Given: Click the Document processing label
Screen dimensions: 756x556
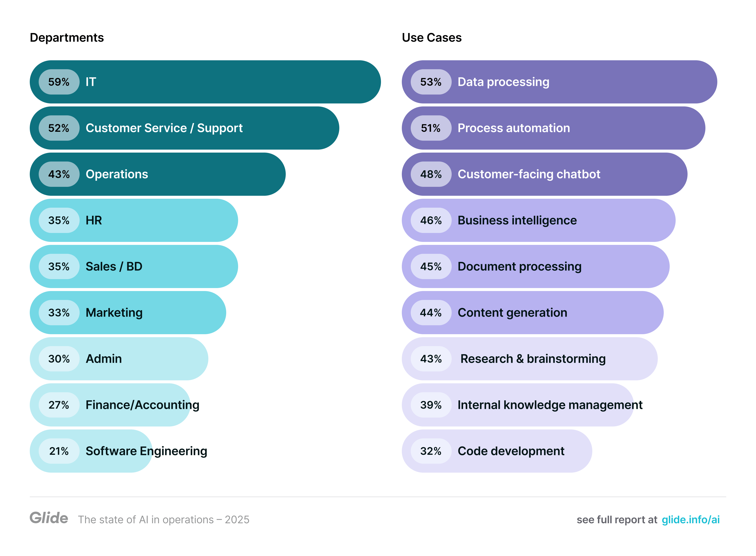Looking at the screenshot, I should click(519, 266).
